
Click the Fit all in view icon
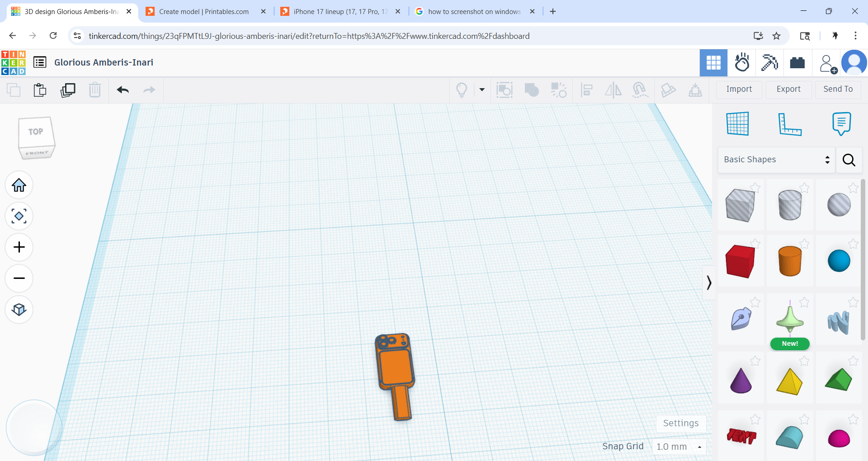[x=19, y=216]
